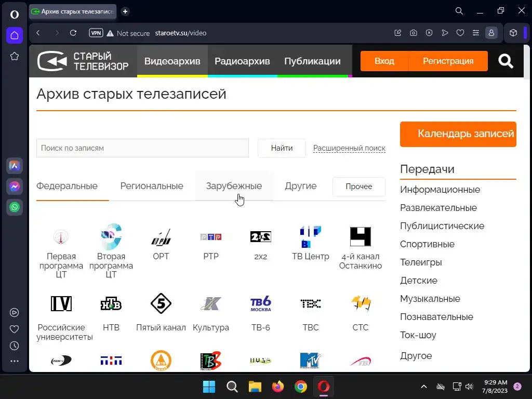Select the Зарубежные tab

(234, 186)
